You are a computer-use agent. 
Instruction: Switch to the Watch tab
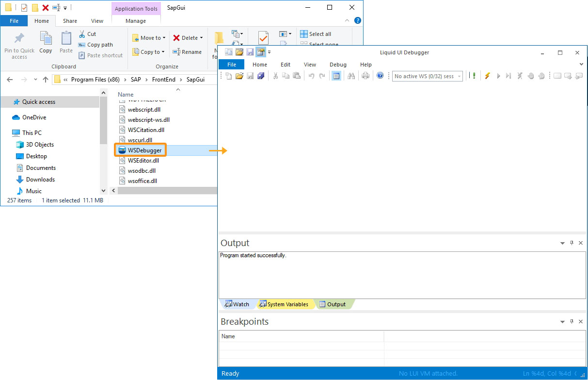click(237, 304)
